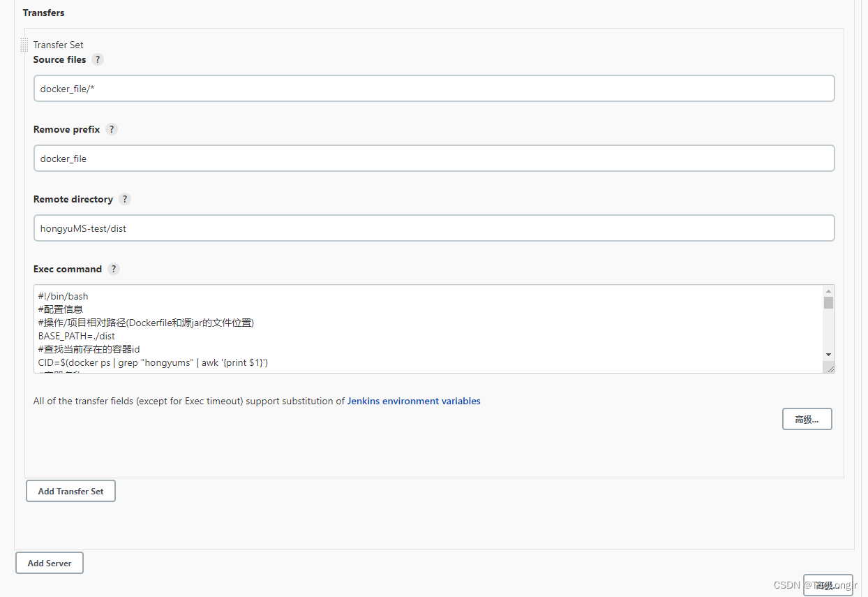
Task: Open help for Remote directory
Action: [125, 199]
